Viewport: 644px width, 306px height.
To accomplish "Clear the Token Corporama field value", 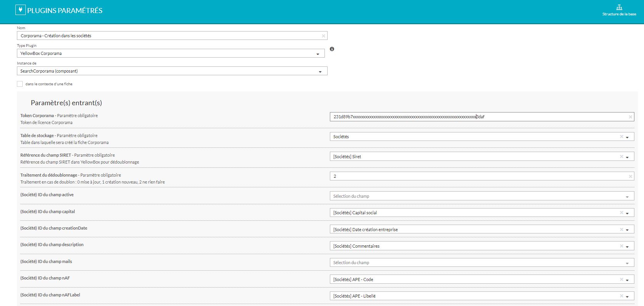I will (630, 117).
